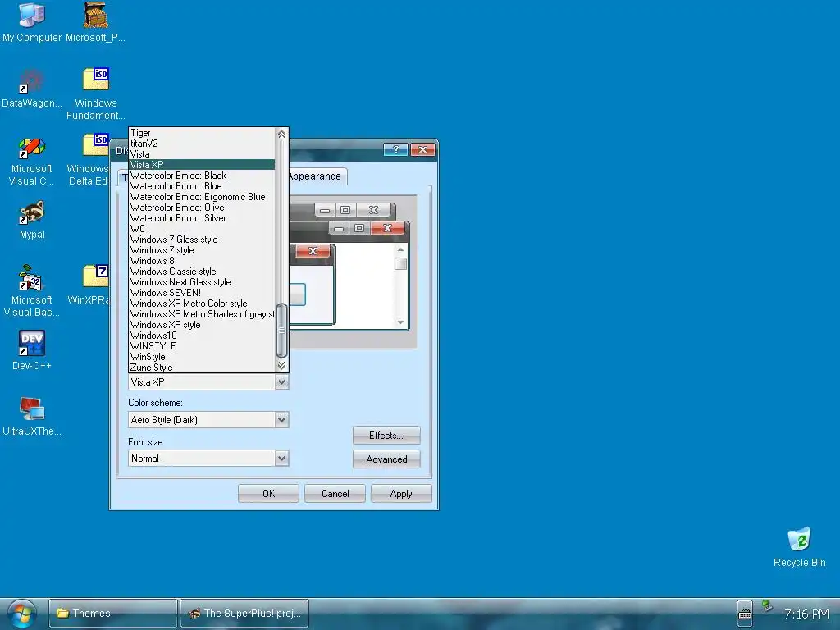840x630 pixels.
Task: Pick the Windows 7 style entry
Action: 202,250
